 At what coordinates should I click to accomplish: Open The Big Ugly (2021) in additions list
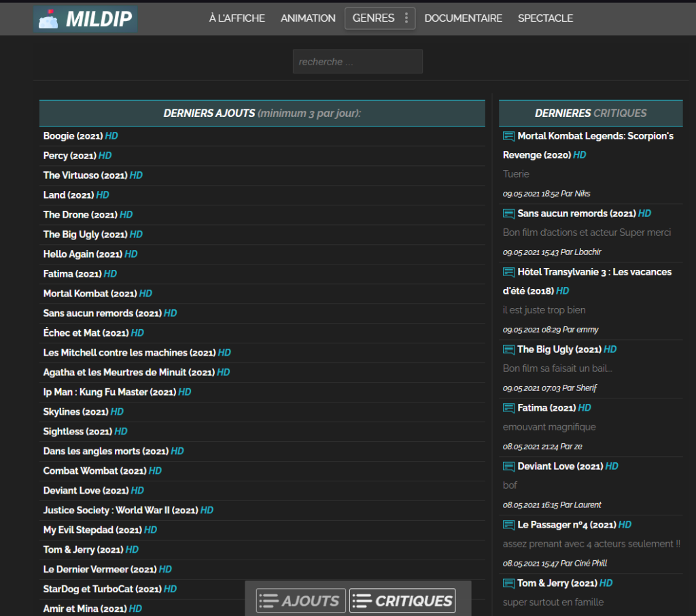[x=92, y=235]
